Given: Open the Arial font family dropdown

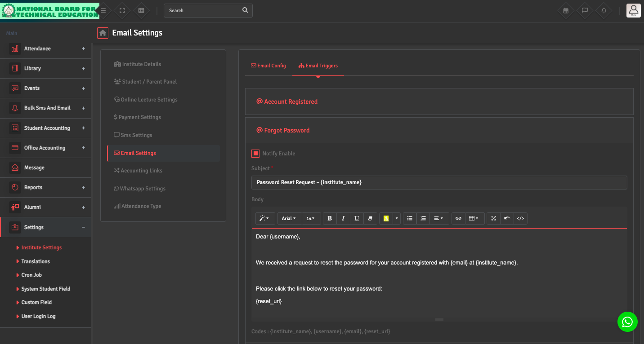Looking at the screenshot, I should [x=289, y=218].
